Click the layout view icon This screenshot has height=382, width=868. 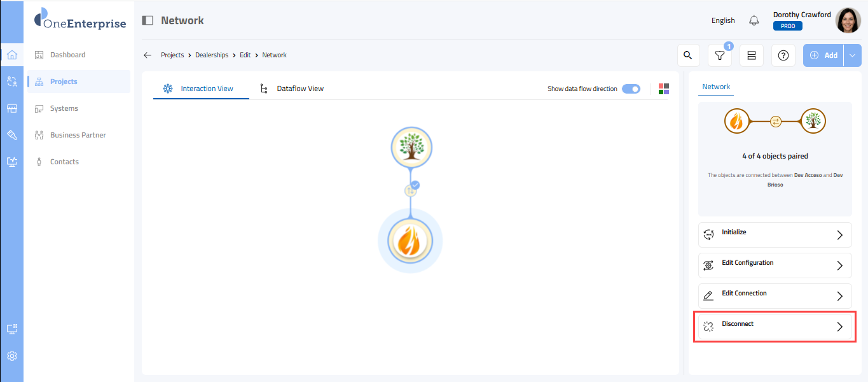(751, 55)
